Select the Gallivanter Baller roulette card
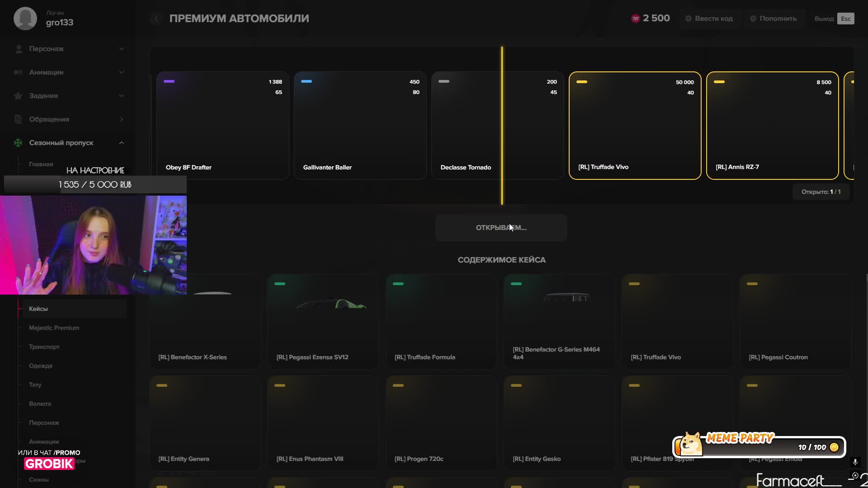868x488 pixels. click(x=360, y=126)
